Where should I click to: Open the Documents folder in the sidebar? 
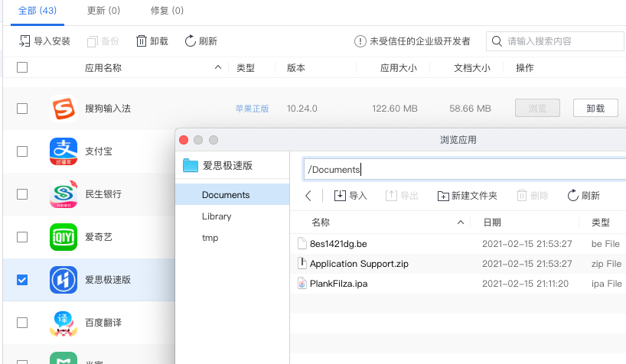pyautogui.click(x=233, y=194)
